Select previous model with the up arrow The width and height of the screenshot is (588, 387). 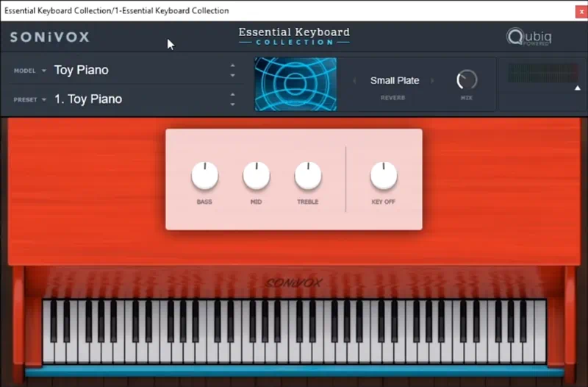pyautogui.click(x=232, y=65)
